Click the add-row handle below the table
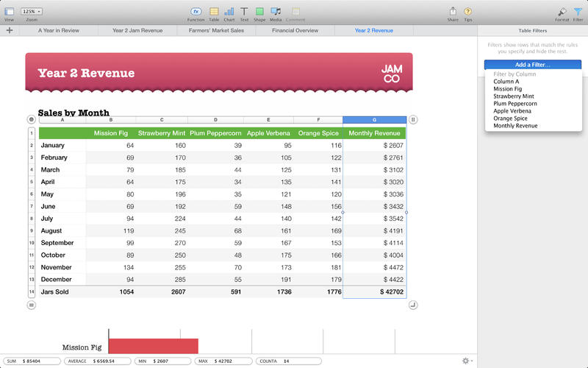 point(31,305)
